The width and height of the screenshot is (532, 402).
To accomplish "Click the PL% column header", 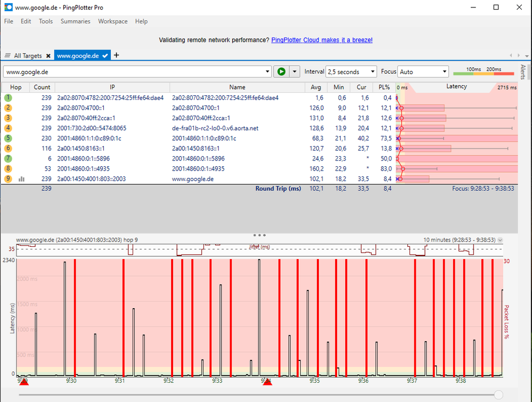I will pos(384,87).
